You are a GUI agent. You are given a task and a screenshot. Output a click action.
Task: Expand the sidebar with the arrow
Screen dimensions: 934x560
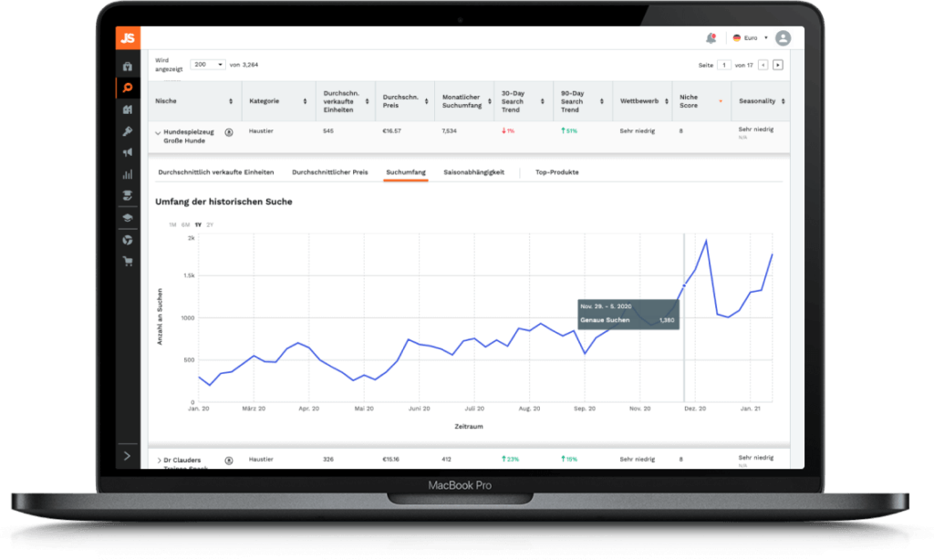pos(127,456)
